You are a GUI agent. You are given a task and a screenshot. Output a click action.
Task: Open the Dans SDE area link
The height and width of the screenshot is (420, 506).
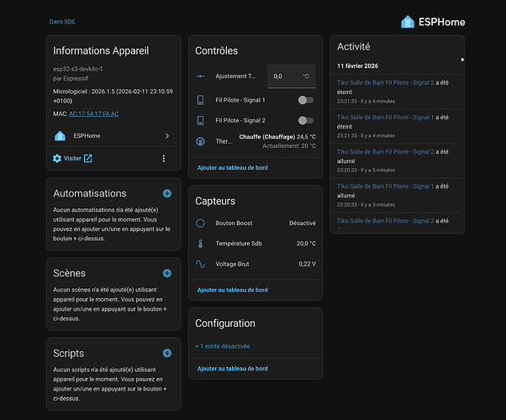pos(61,22)
